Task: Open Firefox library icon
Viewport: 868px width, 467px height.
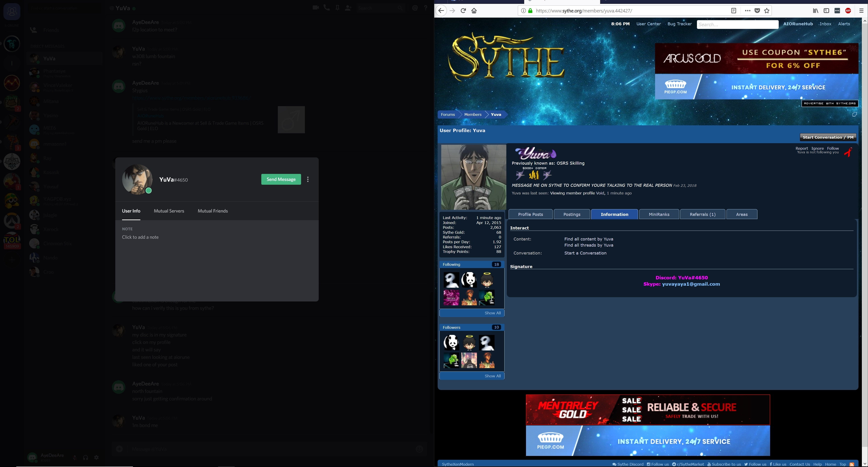Action: click(x=816, y=11)
